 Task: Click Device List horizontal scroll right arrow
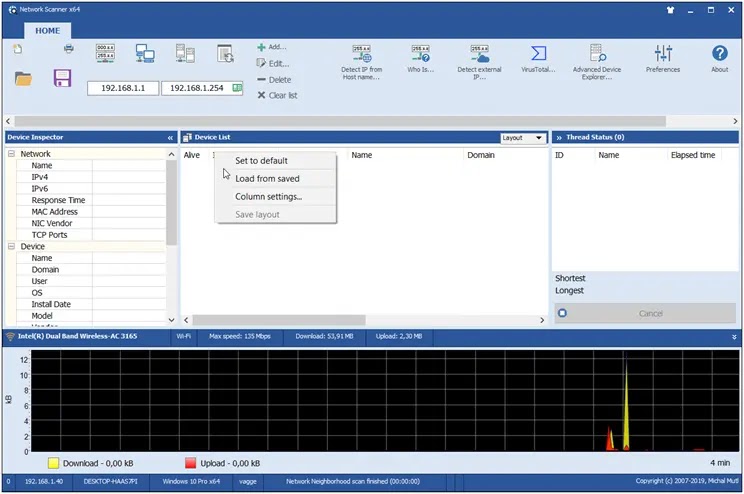pyautogui.click(x=542, y=320)
